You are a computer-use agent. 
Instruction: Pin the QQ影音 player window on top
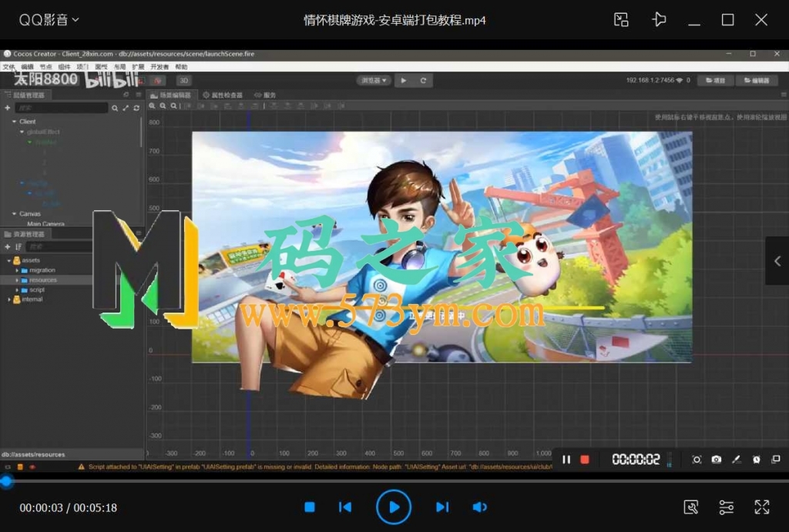click(659, 19)
